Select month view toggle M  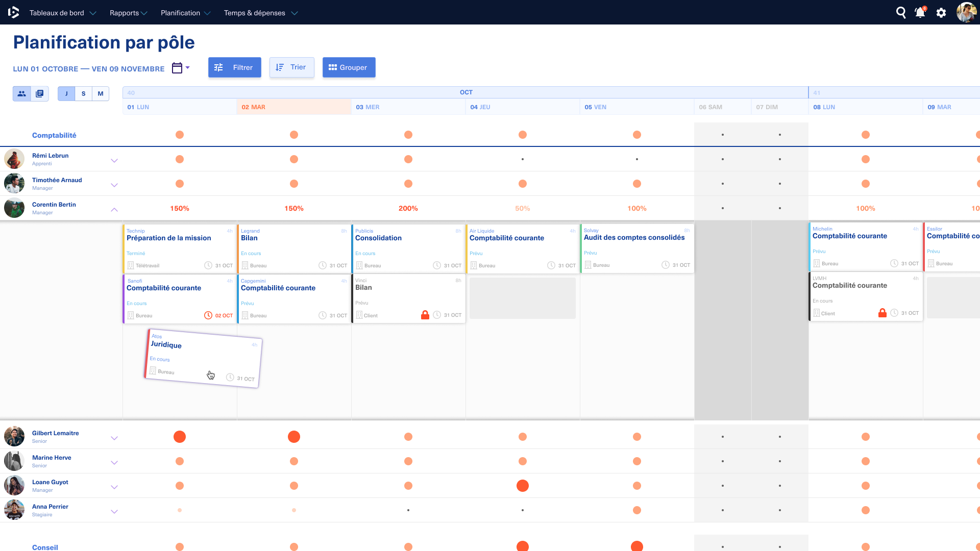point(101,94)
